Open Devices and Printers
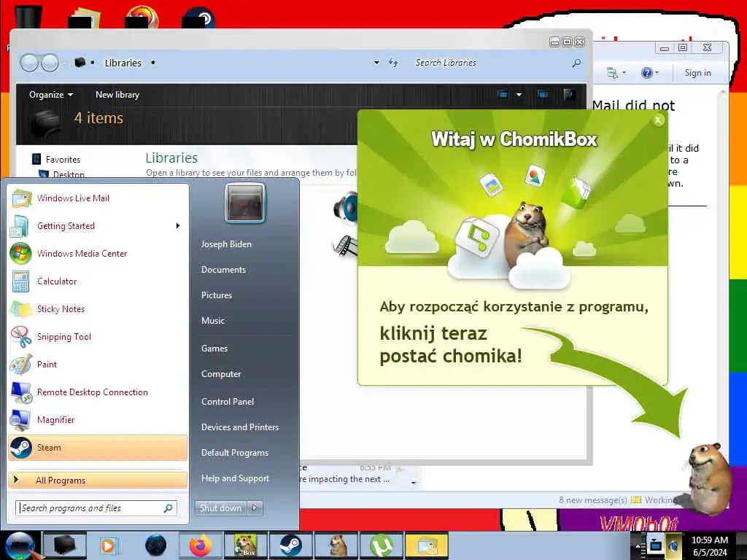 pyautogui.click(x=240, y=427)
